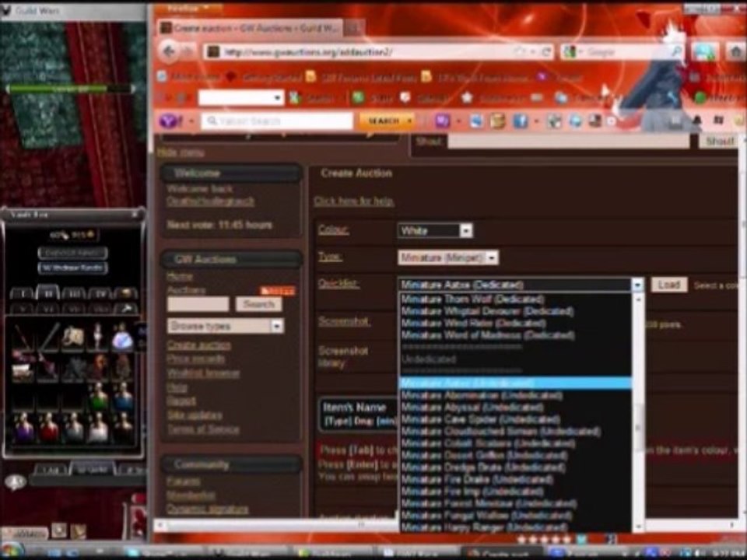Click the Vault Box close button
This screenshot has height=560, width=747.
[x=135, y=215]
